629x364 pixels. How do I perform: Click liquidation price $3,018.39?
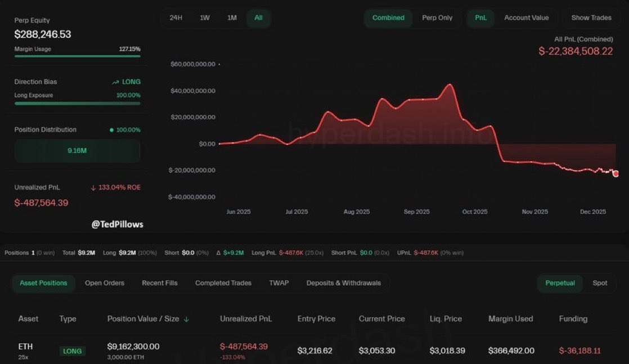[x=447, y=350]
